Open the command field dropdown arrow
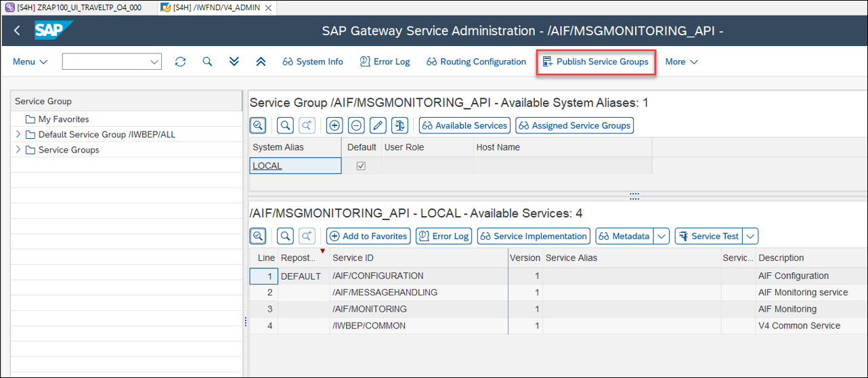868x378 pixels. (154, 62)
